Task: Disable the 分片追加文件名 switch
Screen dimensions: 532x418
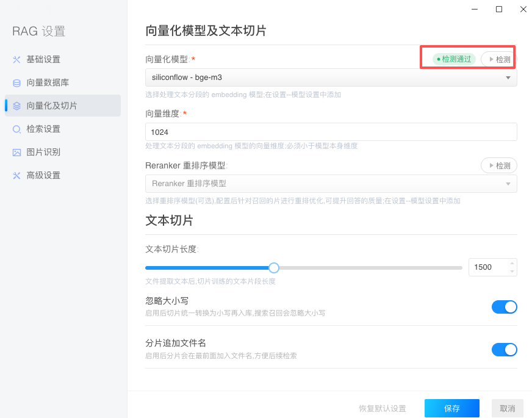Action: tap(504, 350)
